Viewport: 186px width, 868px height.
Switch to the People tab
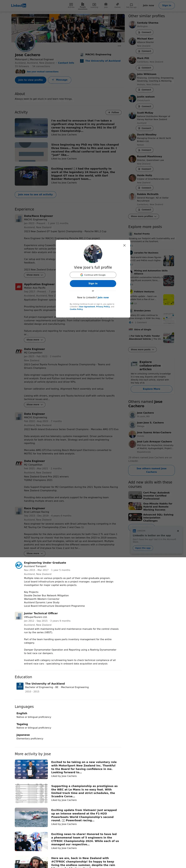83,5
